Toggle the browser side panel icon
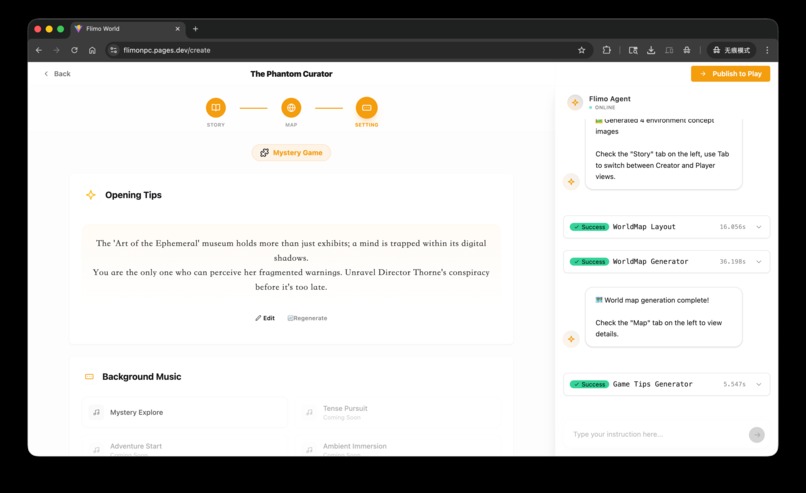 pyautogui.click(x=669, y=50)
